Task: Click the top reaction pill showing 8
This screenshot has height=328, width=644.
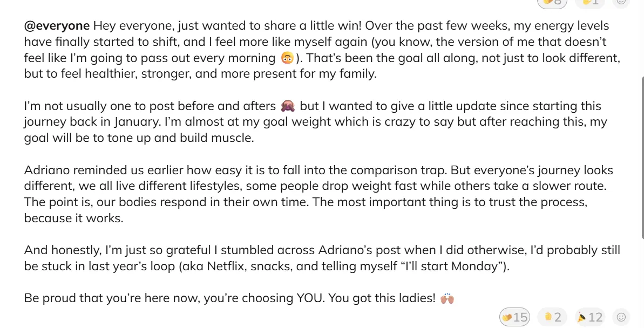Action: pyautogui.click(x=553, y=2)
